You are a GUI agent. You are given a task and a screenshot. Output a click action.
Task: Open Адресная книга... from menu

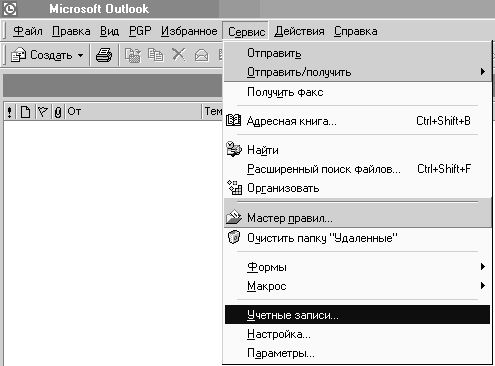(357, 121)
